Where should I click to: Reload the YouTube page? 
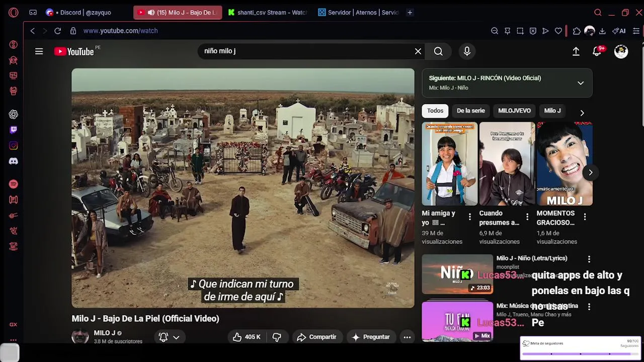pos(58,31)
